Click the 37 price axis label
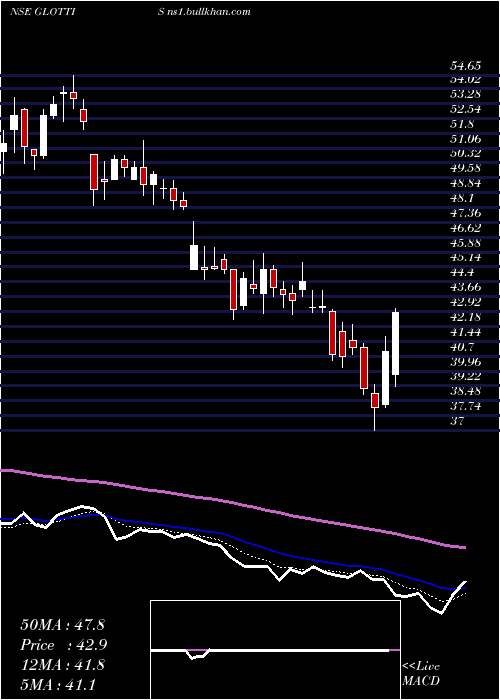Screen dimensions: 500x700 point(457,421)
